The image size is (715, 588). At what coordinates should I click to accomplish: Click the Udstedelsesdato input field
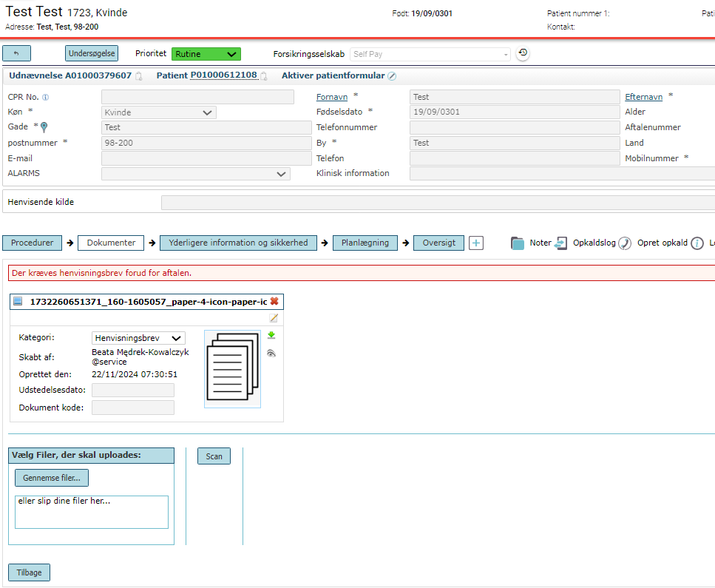(x=132, y=390)
